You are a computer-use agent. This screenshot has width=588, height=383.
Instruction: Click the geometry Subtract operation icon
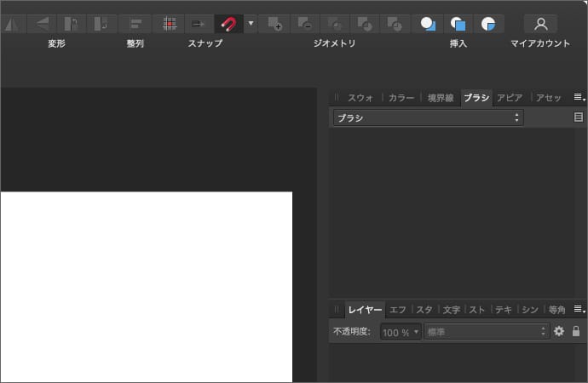click(304, 24)
